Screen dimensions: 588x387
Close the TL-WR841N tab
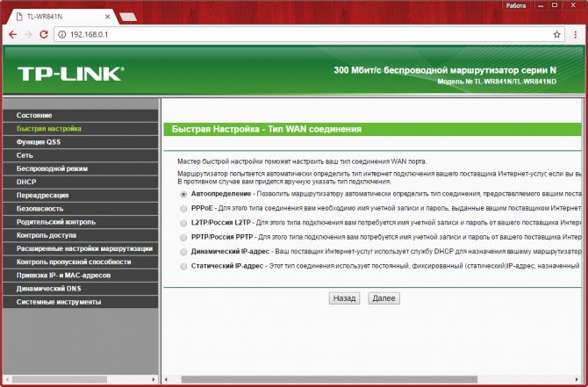[107, 17]
